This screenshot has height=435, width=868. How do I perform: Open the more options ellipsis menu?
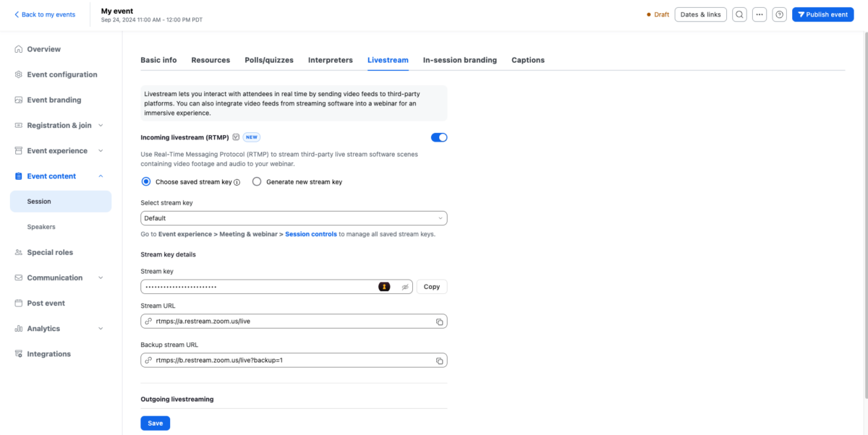pyautogui.click(x=759, y=14)
